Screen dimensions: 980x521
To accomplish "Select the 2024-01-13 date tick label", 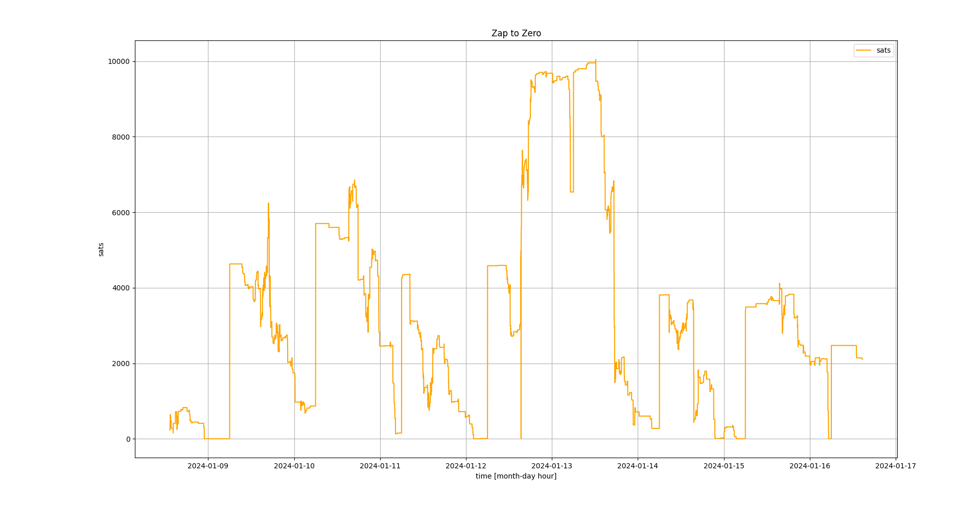I will [x=551, y=466].
